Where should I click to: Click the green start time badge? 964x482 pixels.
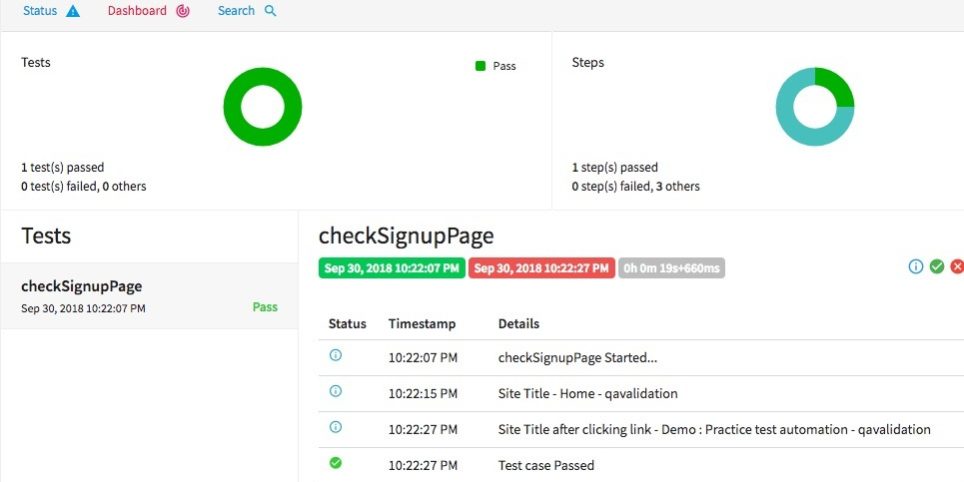(x=392, y=268)
